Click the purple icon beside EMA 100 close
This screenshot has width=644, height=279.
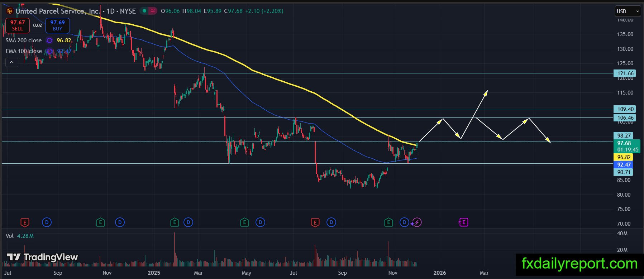49,51
